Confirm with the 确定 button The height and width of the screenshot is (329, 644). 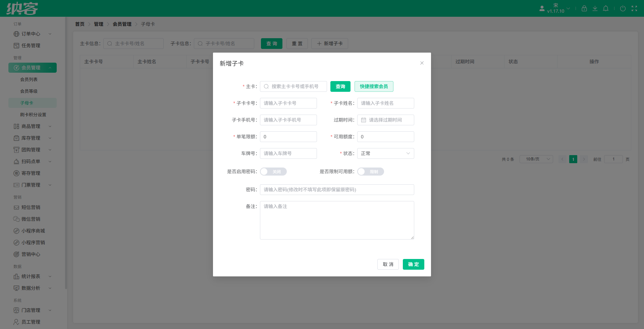[413, 264]
